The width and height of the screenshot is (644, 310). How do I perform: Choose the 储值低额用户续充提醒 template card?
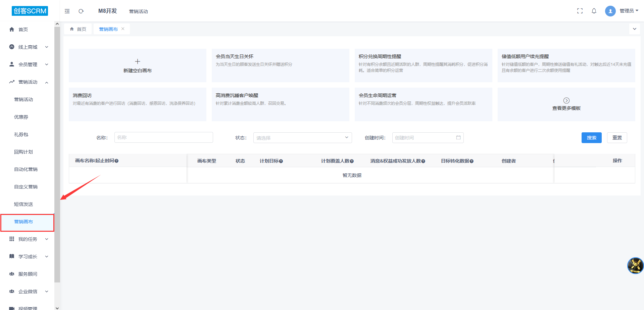tap(566, 65)
